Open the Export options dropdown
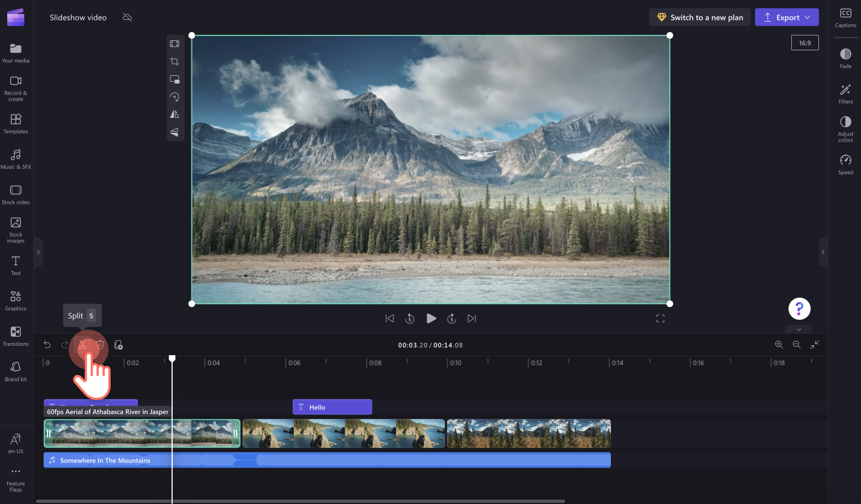 point(807,17)
